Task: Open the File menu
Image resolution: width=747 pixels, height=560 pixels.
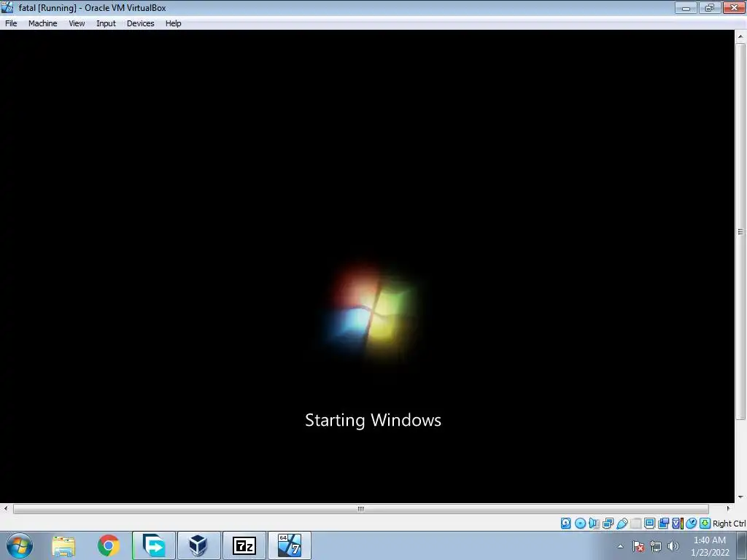Action: pos(11,23)
